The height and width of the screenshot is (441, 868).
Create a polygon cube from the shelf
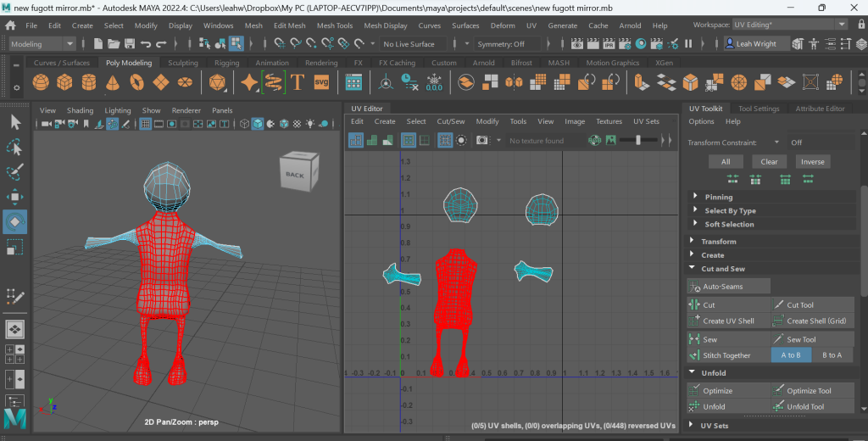64,82
